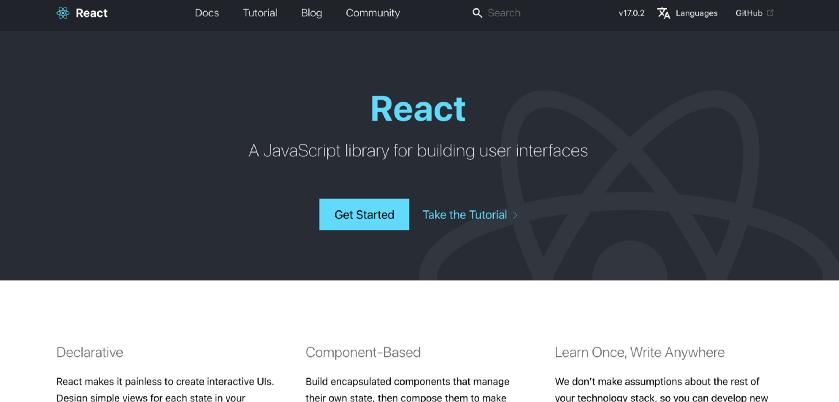The width and height of the screenshot is (839, 402).
Task: Click the Languages translate icon
Action: point(663,13)
